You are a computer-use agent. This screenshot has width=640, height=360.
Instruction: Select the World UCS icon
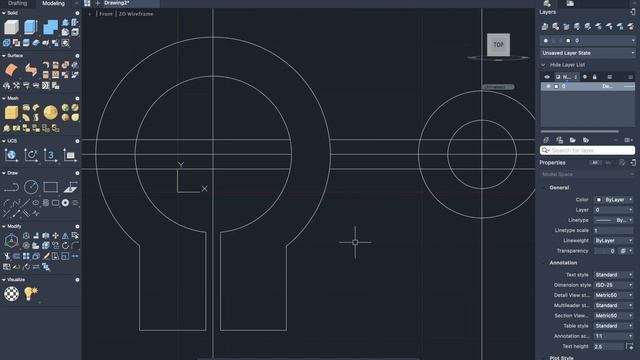click(11, 155)
